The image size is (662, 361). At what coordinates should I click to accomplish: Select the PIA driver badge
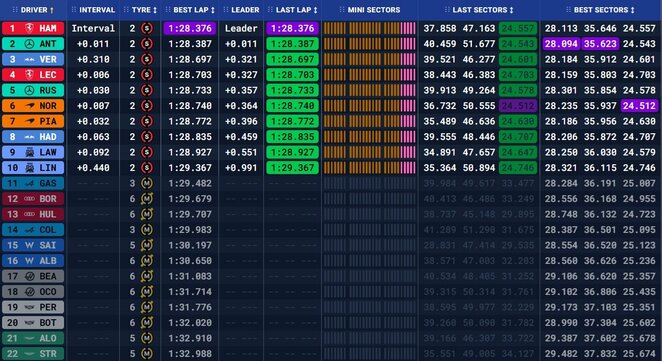tap(33, 121)
